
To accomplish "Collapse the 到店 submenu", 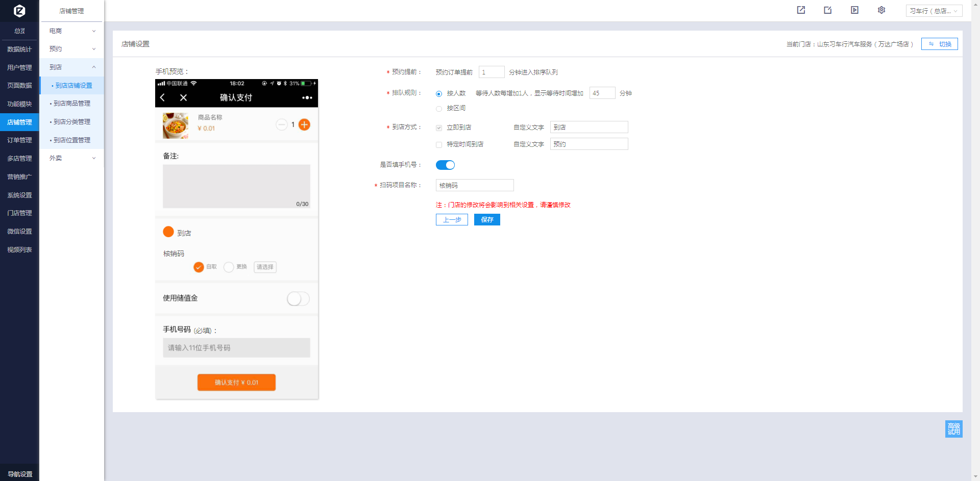I will coord(72,67).
